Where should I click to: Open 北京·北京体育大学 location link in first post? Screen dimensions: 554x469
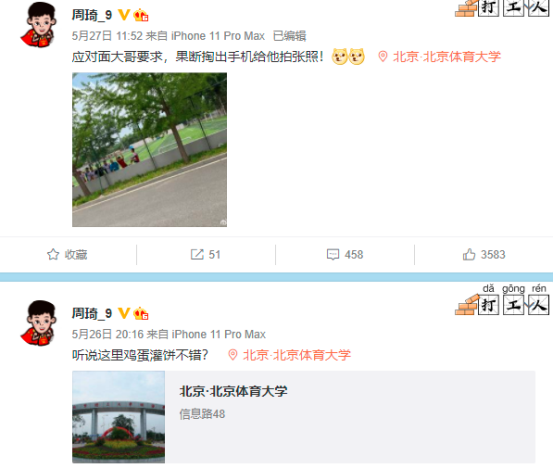tap(447, 57)
